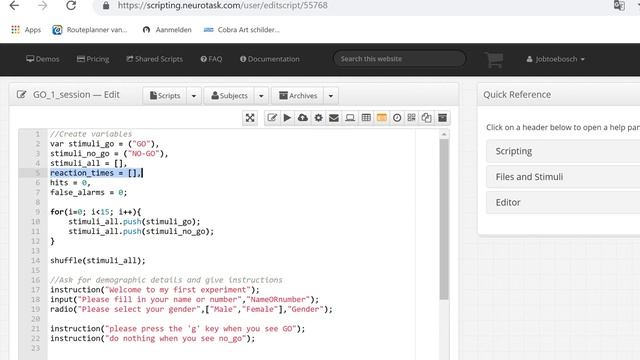640x360 pixels.
Task: Click the browser back arrow
Action: coord(14,6)
